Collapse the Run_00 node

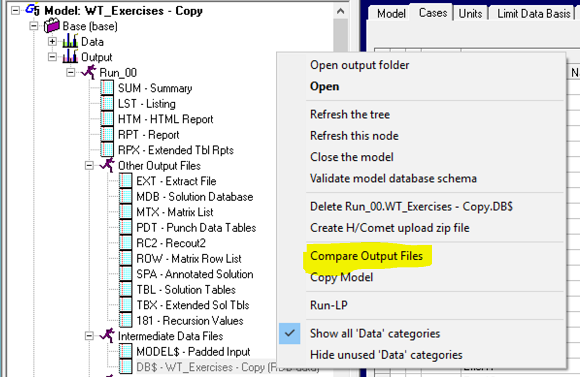point(71,73)
